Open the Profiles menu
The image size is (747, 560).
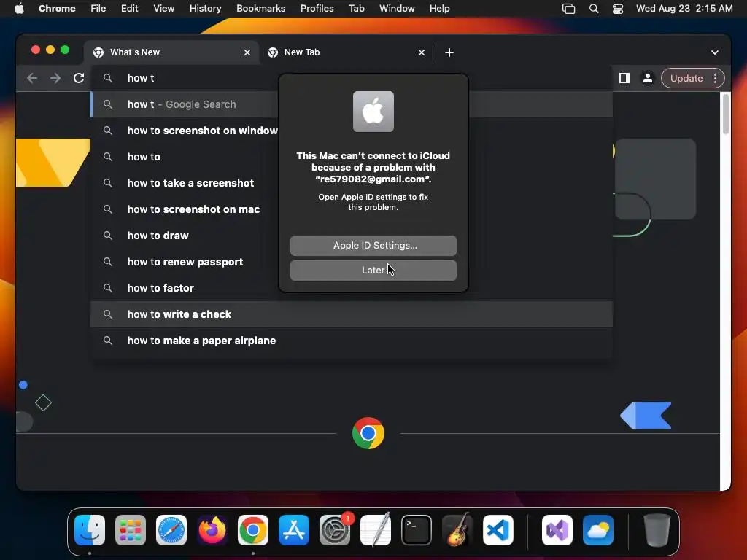pyautogui.click(x=317, y=9)
